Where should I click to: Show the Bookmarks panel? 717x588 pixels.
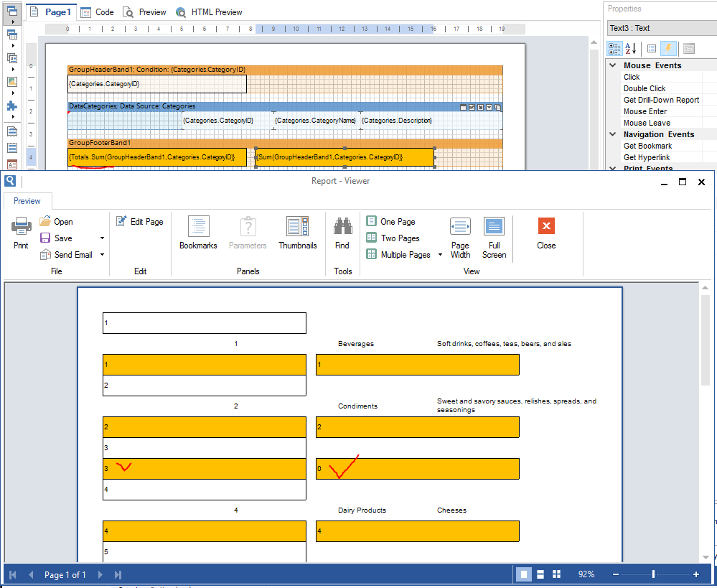(x=199, y=233)
